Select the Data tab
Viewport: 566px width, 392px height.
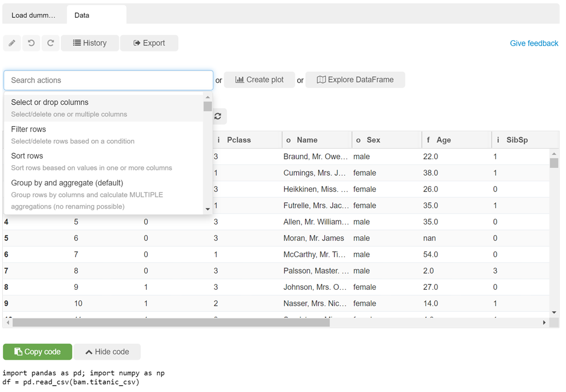tap(82, 15)
